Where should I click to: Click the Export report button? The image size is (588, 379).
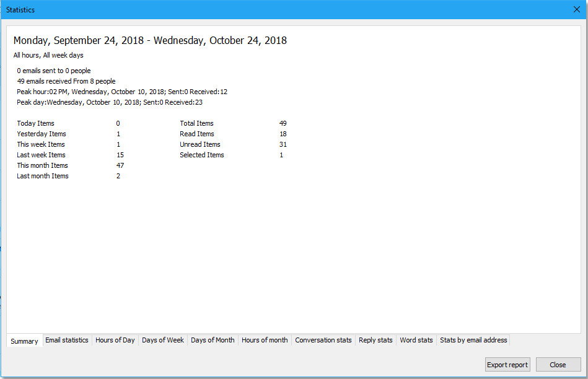point(507,364)
